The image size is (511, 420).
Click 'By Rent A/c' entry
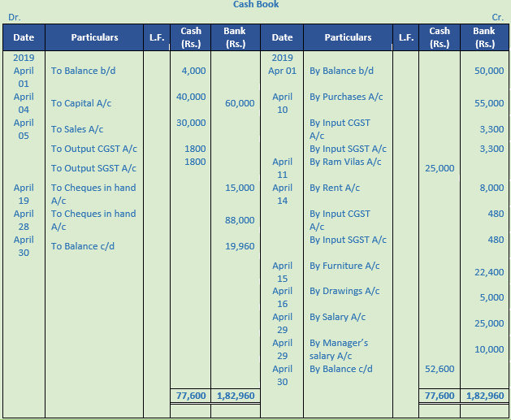click(335, 188)
